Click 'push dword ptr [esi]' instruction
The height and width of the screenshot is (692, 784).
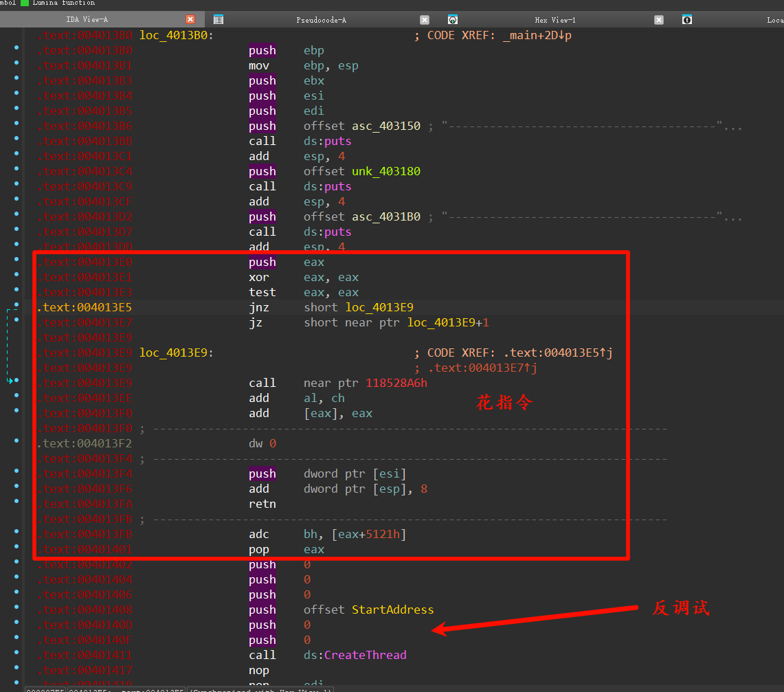(328, 474)
